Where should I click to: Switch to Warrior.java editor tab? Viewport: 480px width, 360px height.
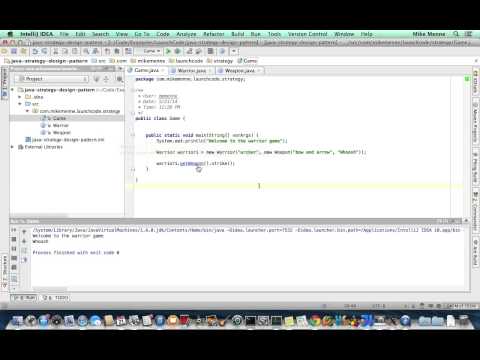(191, 71)
